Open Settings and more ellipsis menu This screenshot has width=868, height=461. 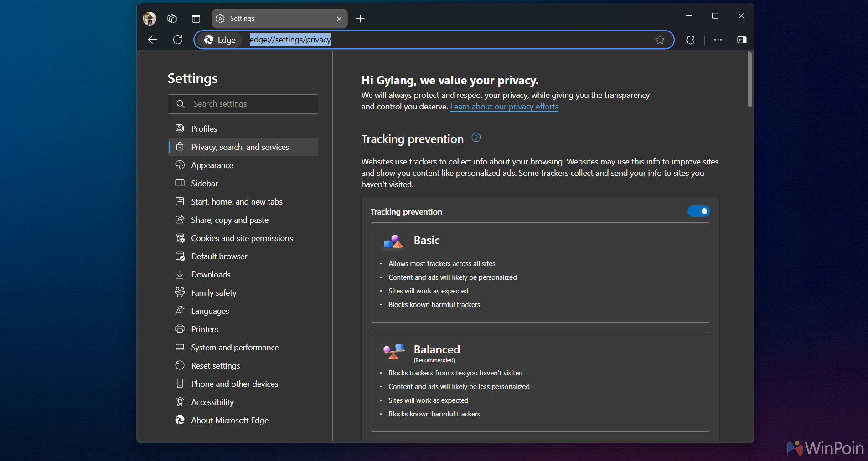point(718,40)
